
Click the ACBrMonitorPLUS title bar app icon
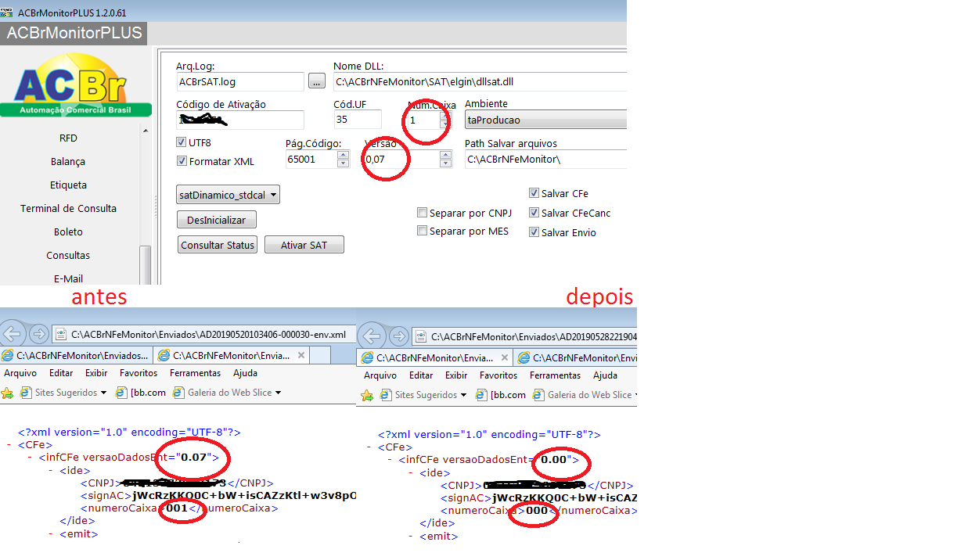pyautogui.click(x=7, y=13)
